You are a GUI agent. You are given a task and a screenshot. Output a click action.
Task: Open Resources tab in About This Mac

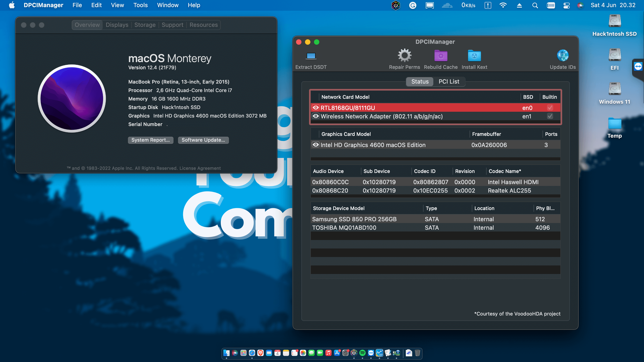click(x=203, y=25)
